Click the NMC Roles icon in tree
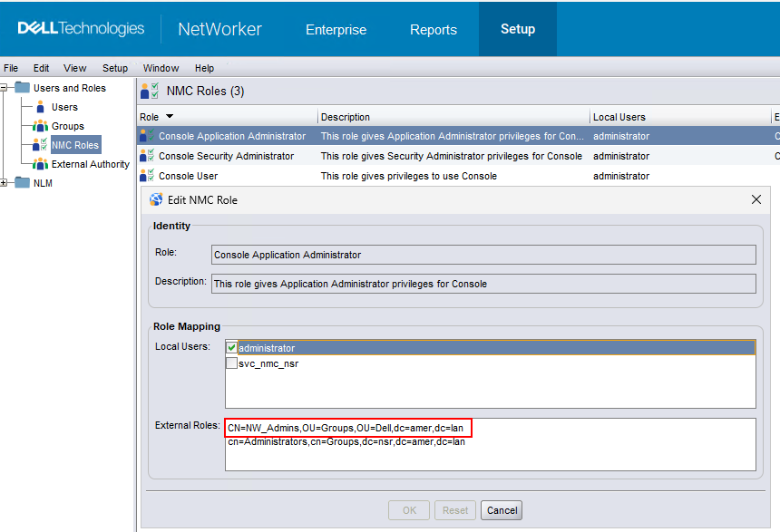The image size is (780, 532). (x=40, y=145)
